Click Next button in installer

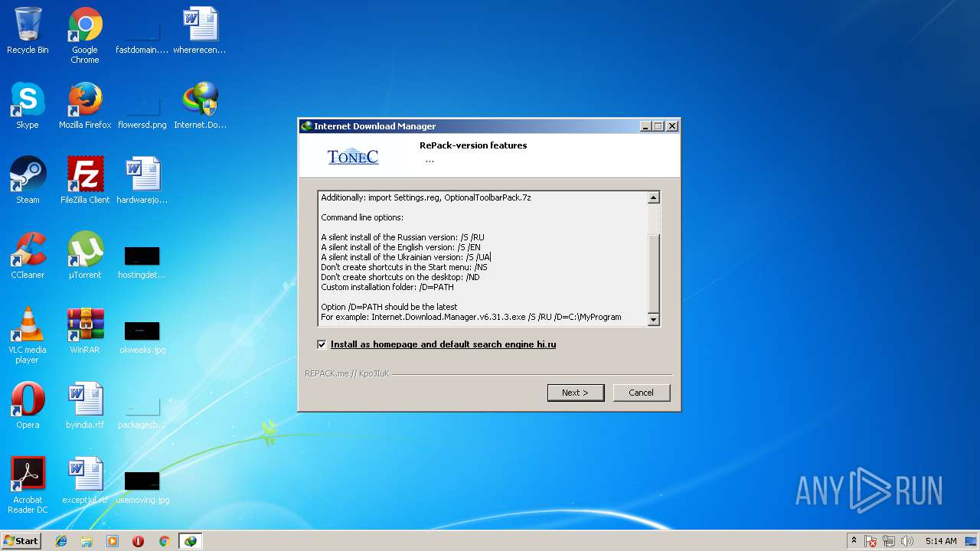tap(576, 393)
